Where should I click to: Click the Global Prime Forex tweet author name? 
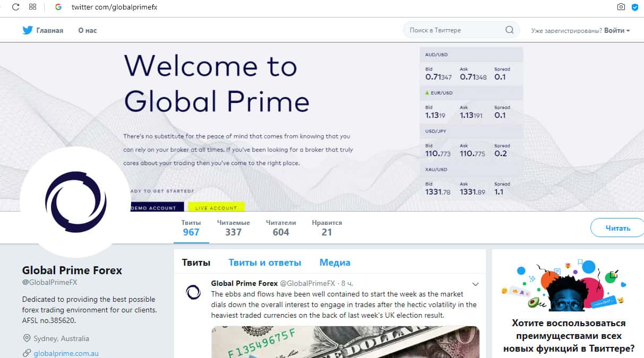244,283
